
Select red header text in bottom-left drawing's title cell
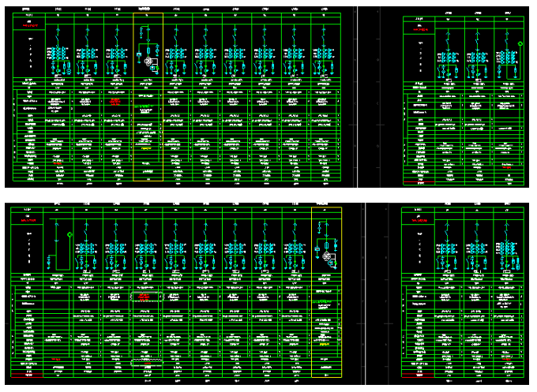tap(28, 220)
